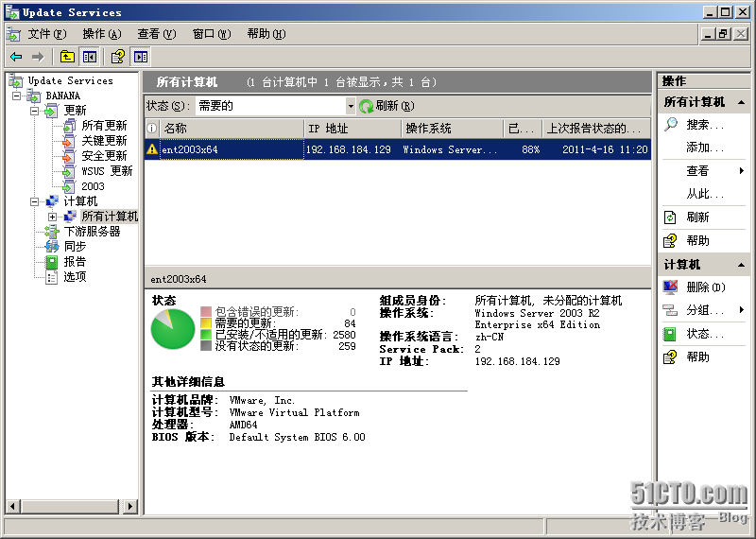
Task: Open the 查看(V) menu
Action: click(x=157, y=34)
